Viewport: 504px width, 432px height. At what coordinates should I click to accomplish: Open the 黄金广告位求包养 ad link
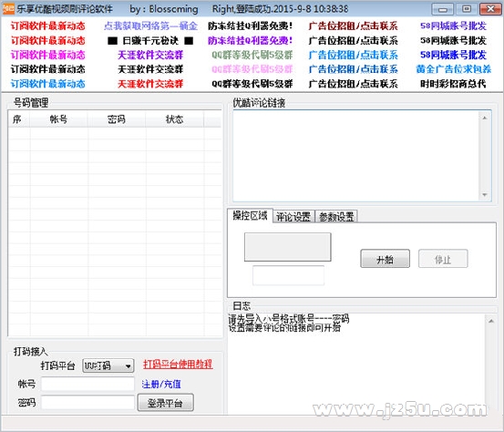tap(454, 69)
